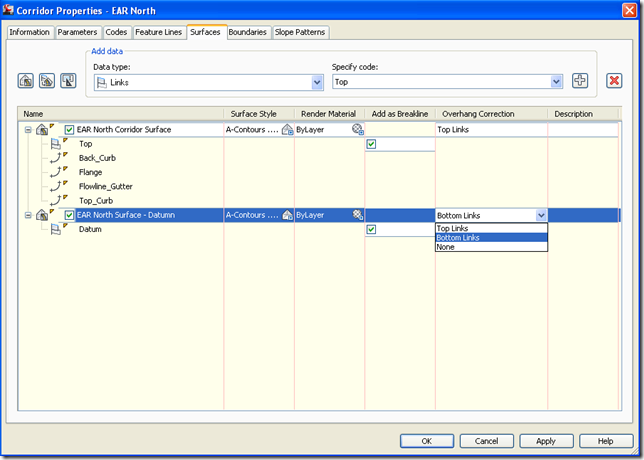This screenshot has height=460, width=644.
Task: Toggle Add as Breakline for Top link
Action: pos(371,144)
